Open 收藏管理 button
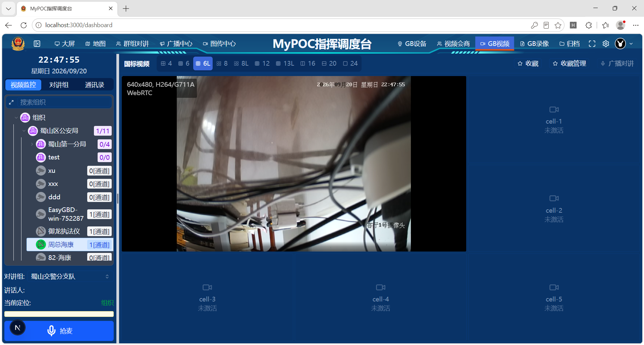The image size is (644, 345). tap(570, 63)
